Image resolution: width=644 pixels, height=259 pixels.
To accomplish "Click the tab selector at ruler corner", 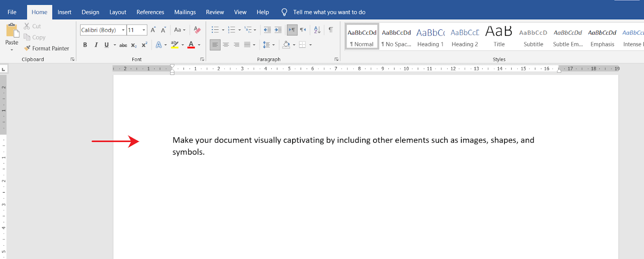I will point(4,69).
